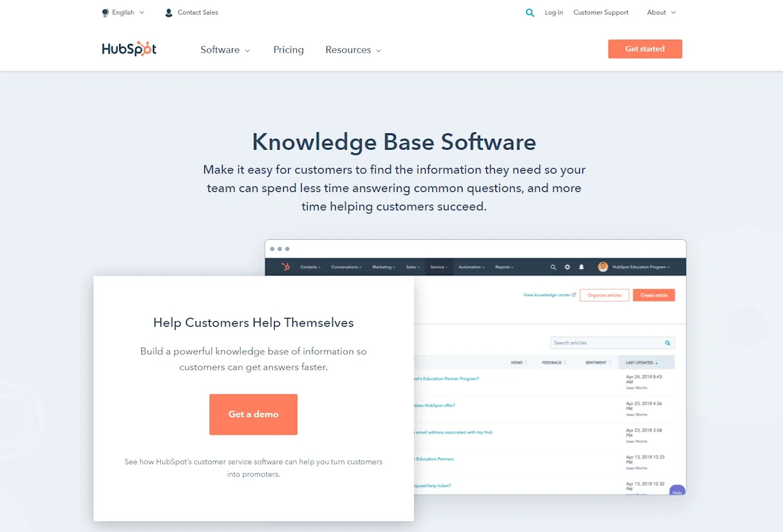Screen dimensions: 783x532
Task: Click the Get started button
Action: pyautogui.click(x=645, y=49)
